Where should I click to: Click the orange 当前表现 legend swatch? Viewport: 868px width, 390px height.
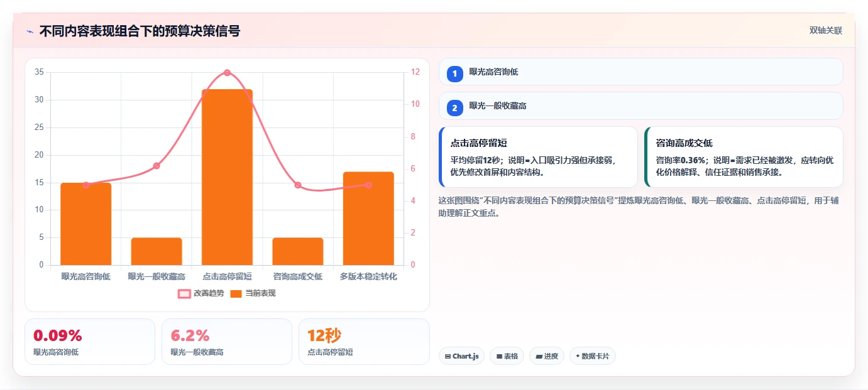(236, 293)
